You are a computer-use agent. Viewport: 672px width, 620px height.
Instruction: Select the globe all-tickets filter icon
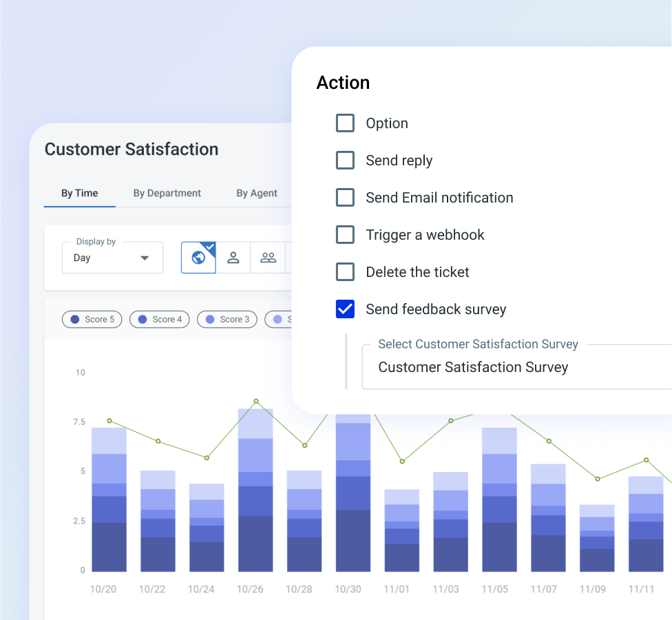198,258
